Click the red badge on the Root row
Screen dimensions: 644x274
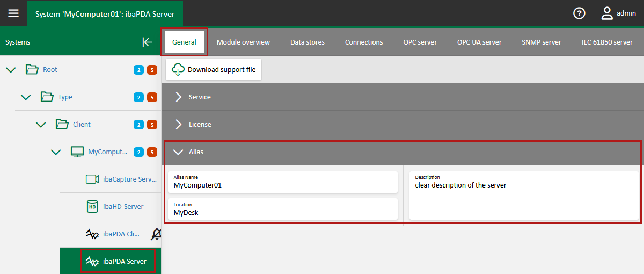tap(152, 70)
